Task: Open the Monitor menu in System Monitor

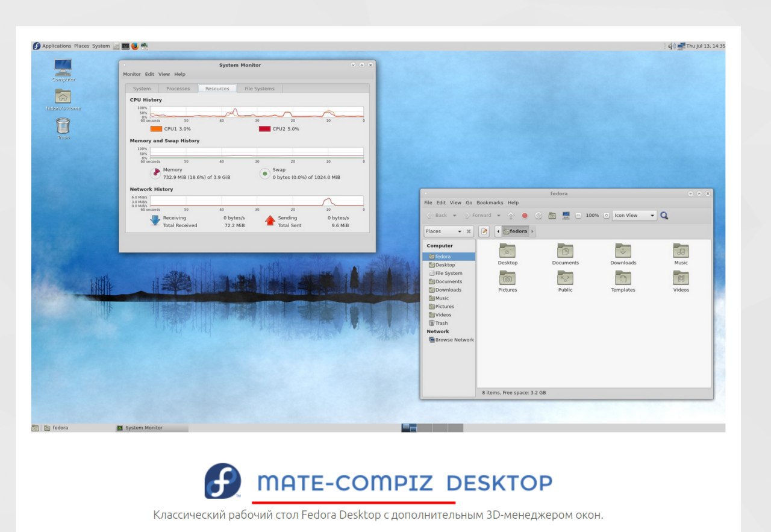Action: point(132,74)
